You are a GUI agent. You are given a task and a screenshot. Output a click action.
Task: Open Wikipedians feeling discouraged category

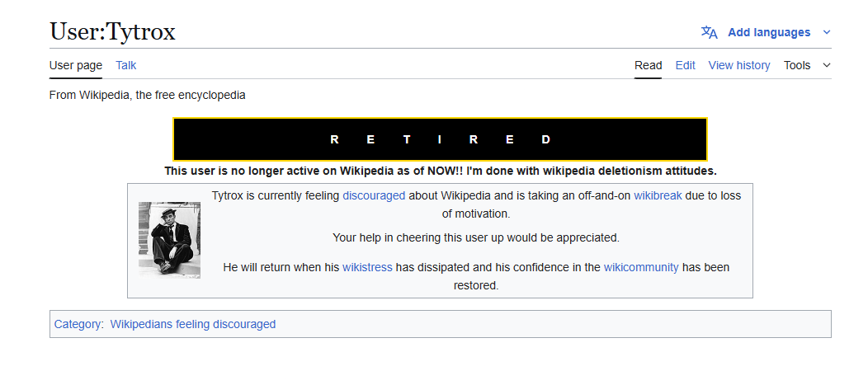click(x=192, y=324)
